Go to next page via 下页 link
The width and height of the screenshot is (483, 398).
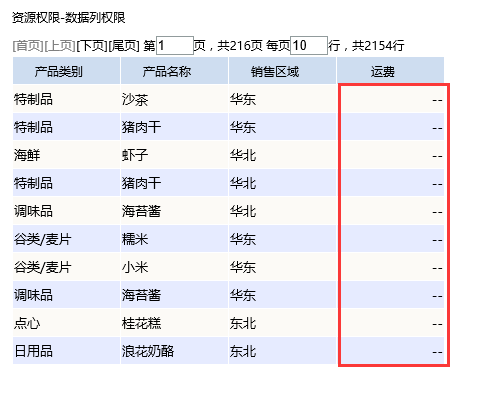pyautogui.click(x=92, y=46)
